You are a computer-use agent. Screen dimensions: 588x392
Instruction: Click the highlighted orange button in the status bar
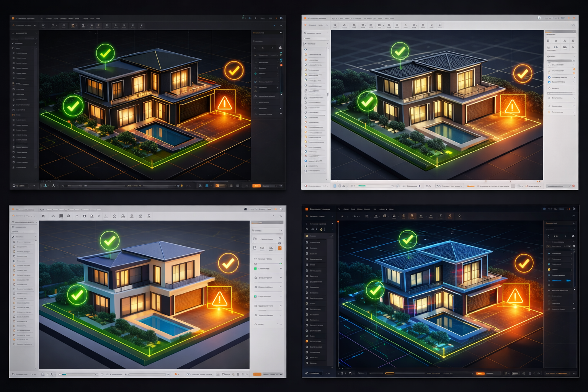coord(257,186)
